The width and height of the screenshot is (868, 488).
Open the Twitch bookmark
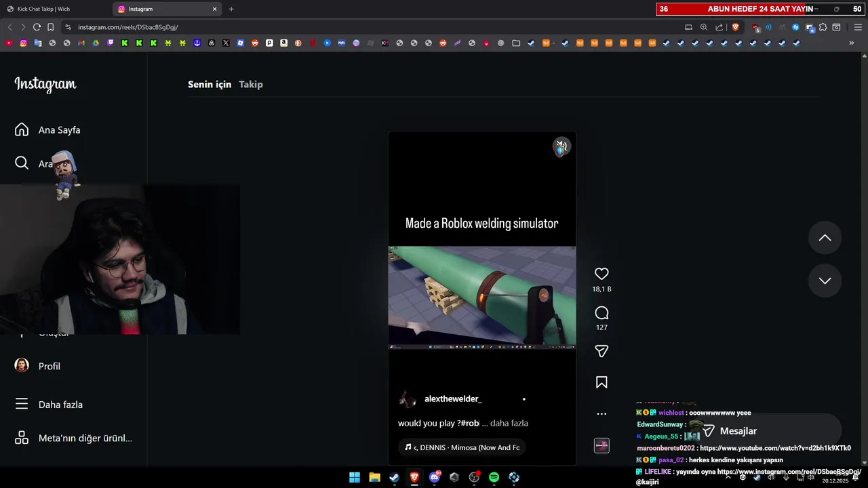pos(111,43)
